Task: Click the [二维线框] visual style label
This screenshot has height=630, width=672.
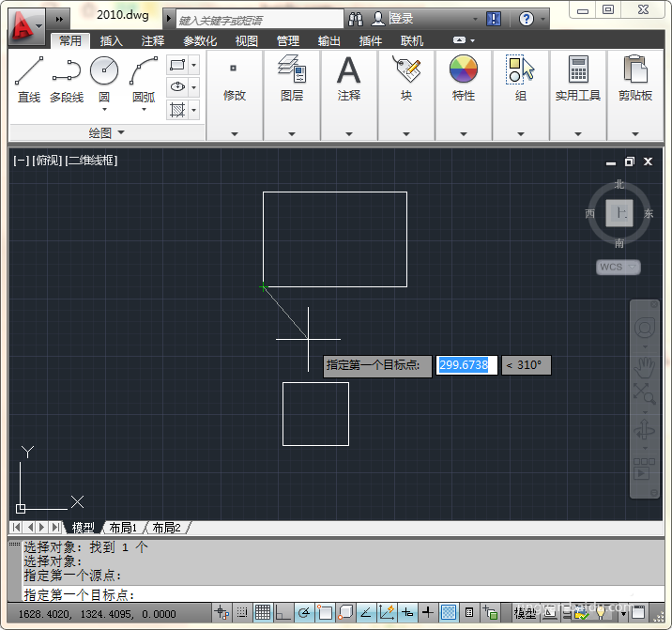Action: point(91,161)
